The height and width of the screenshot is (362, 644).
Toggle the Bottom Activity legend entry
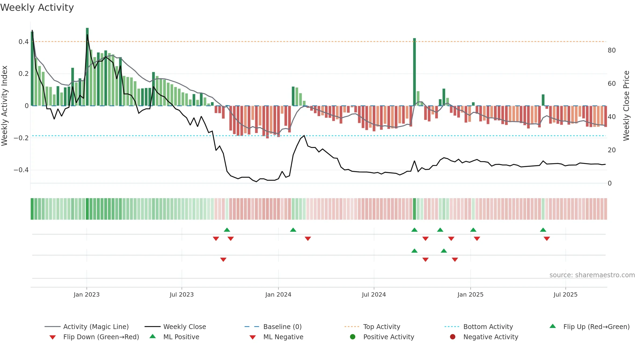click(x=479, y=327)
